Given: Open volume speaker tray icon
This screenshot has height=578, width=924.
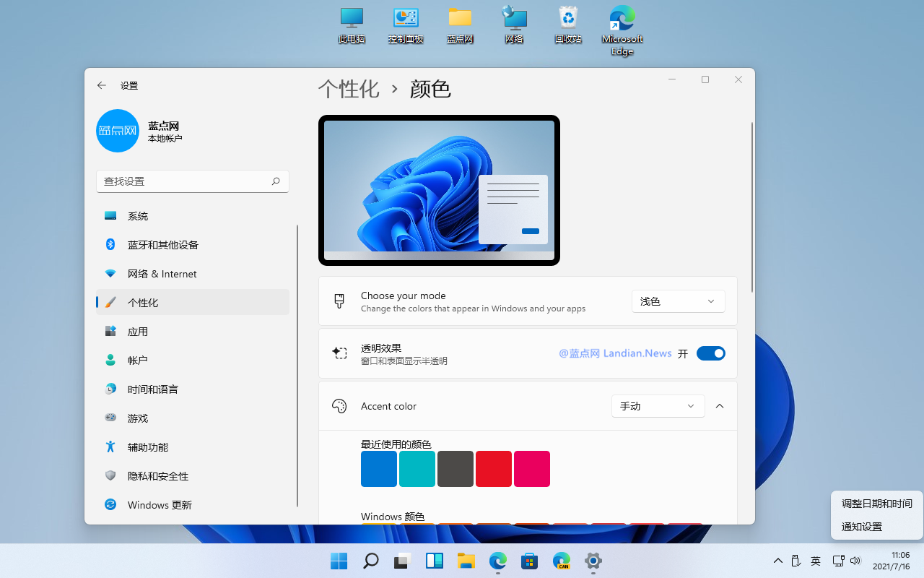Looking at the screenshot, I should [x=855, y=561].
